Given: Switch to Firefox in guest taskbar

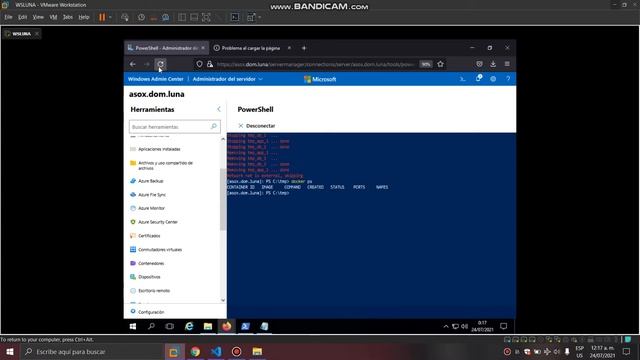Looking at the screenshot, I should coord(227,326).
